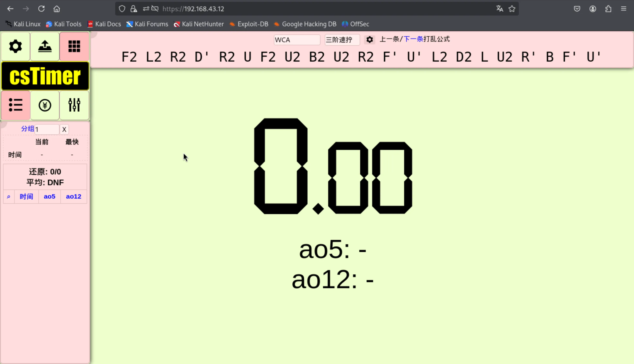Click the 下一条 next scramble link
The height and width of the screenshot is (364, 634).
point(413,39)
